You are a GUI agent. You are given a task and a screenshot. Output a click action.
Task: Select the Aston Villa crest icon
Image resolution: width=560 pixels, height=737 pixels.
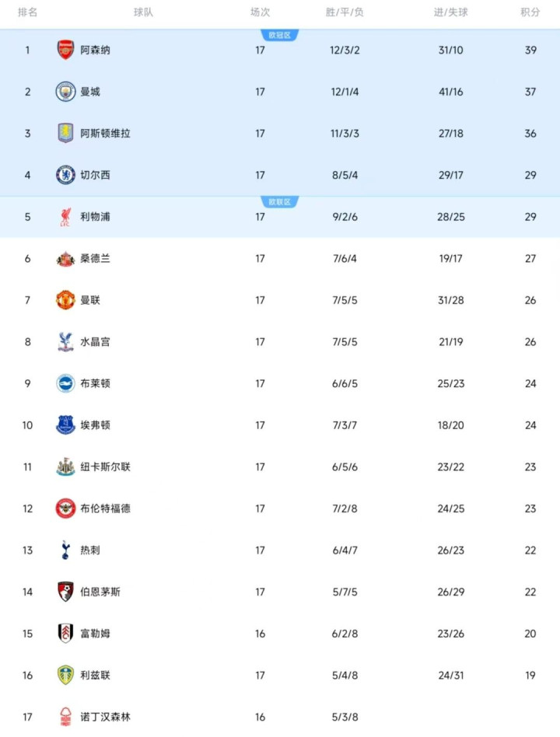click(65, 133)
